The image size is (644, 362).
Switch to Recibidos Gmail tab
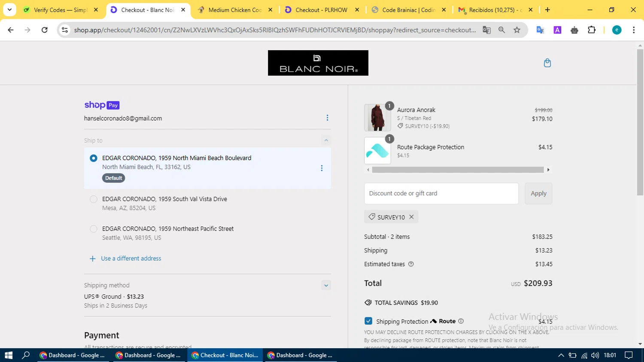(x=495, y=10)
